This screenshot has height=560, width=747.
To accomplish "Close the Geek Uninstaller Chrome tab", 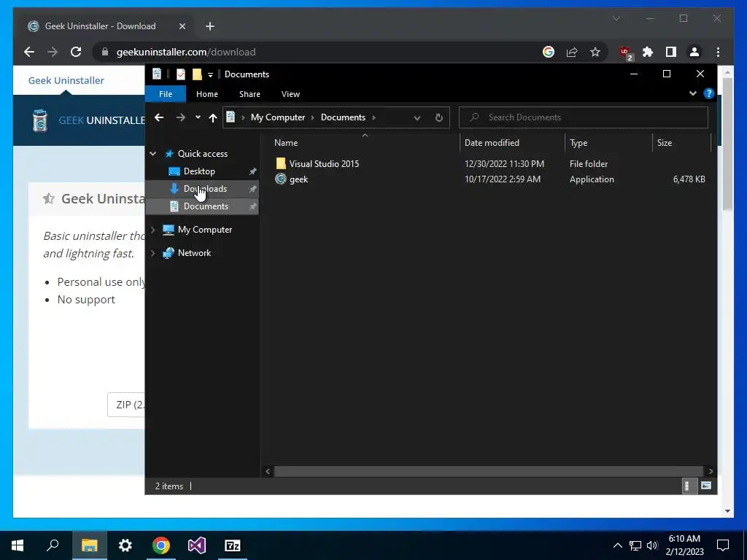I will [182, 26].
